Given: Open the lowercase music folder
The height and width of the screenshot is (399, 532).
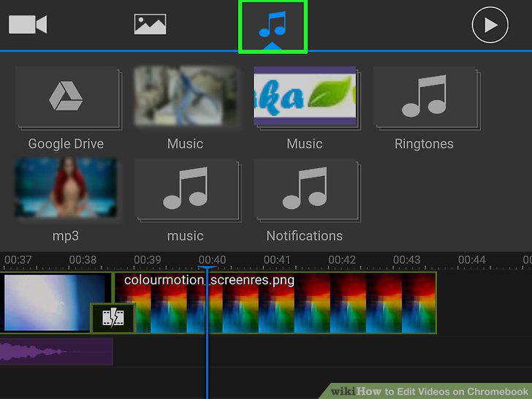Looking at the screenshot, I should pyautogui.click(x=187, y=190).
